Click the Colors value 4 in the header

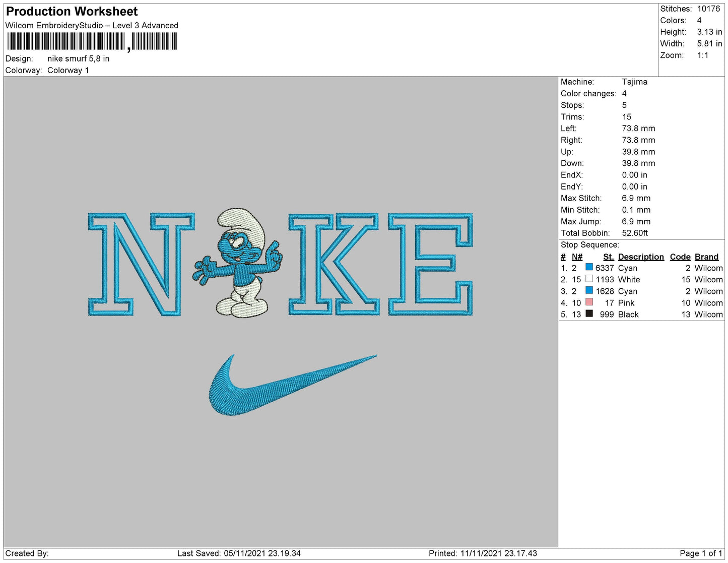click(x=699, y=20)
